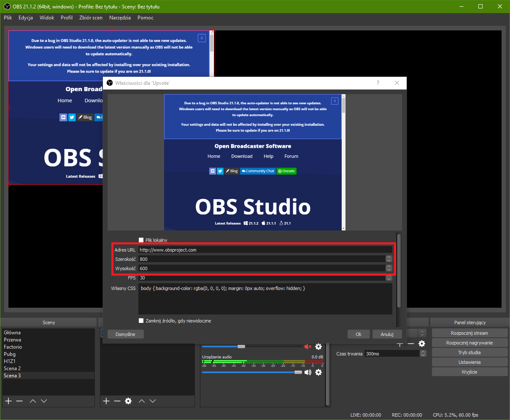Open the Narzędzia menu
510x420 pixels.
120,18
